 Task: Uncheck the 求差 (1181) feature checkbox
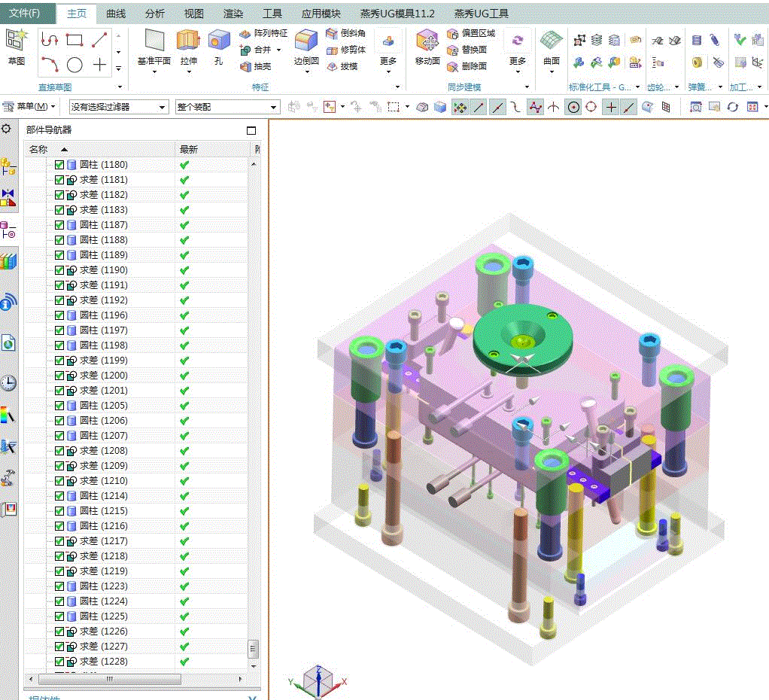(59, 180)
